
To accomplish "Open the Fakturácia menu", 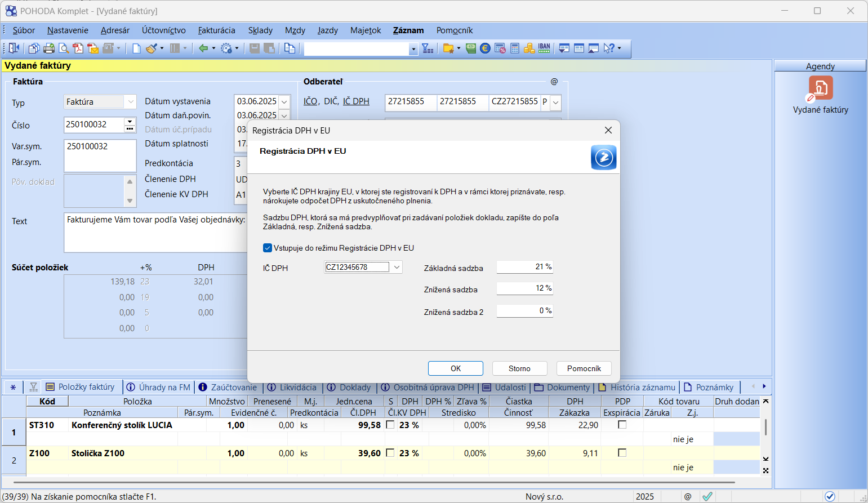I will click(216, 30).
